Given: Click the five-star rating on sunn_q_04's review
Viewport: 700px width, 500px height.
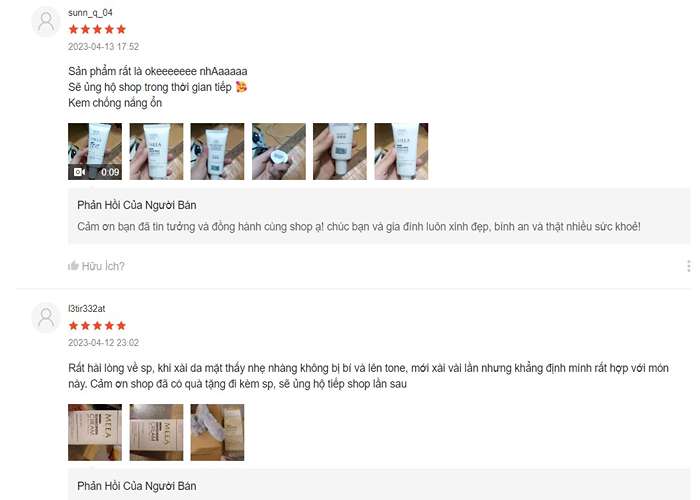Looking at the screenshot, I should [97, 29].
